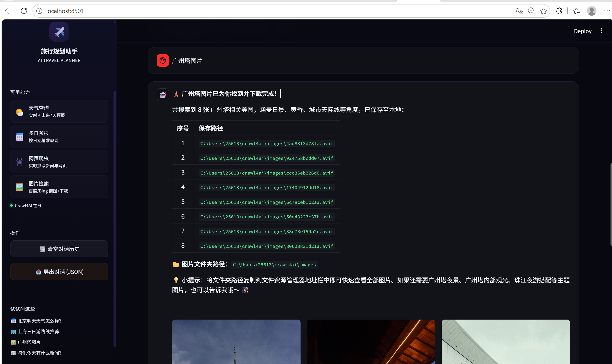Viewport: 612px width, 364px height.
Task: Click the zoom out magnifier icon
Action: click(531, 11)
